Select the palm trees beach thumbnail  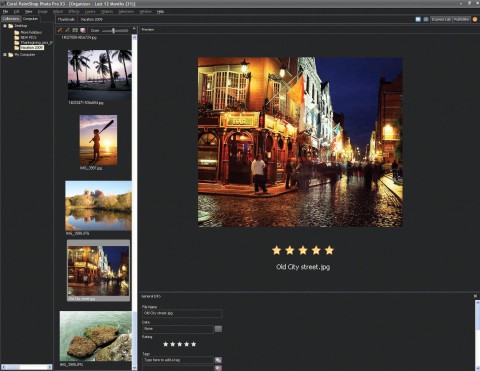(x=100, y=75)
